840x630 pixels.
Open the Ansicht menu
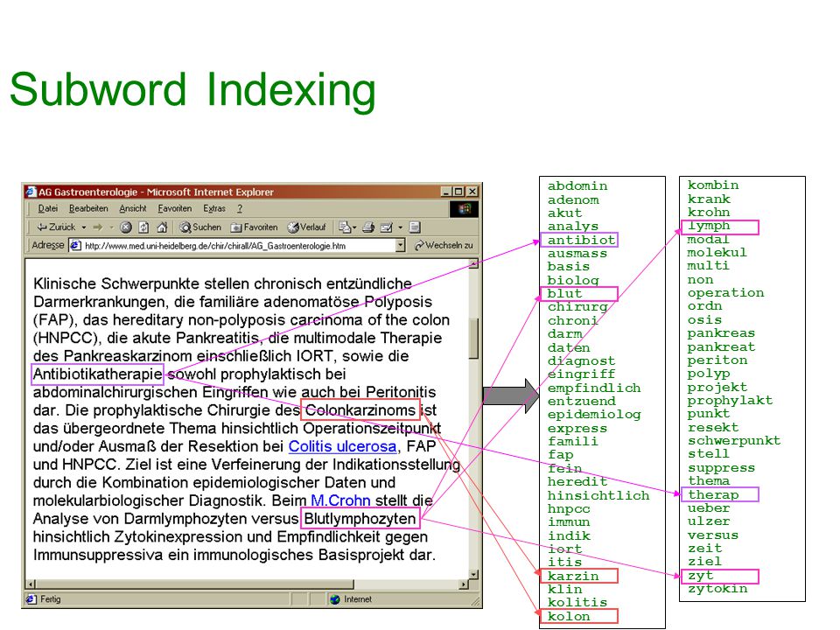(x=132, y=208)
